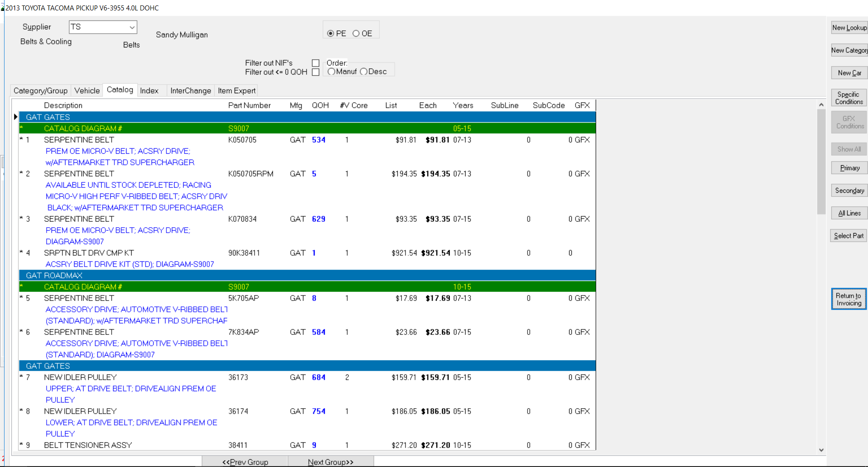Check the Filter out <= 0 QOH box
The height and width of the screenshot is (467, 868).
(x=316, y=72)
